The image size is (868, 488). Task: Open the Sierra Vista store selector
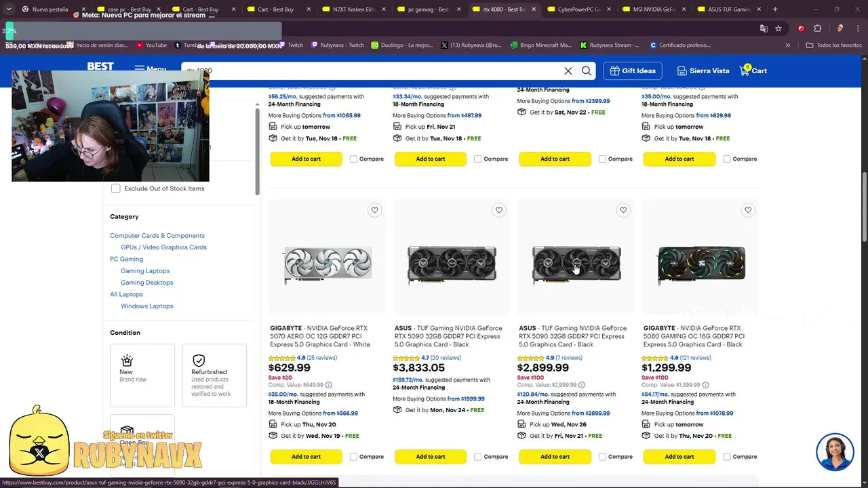tap(703, 70)
